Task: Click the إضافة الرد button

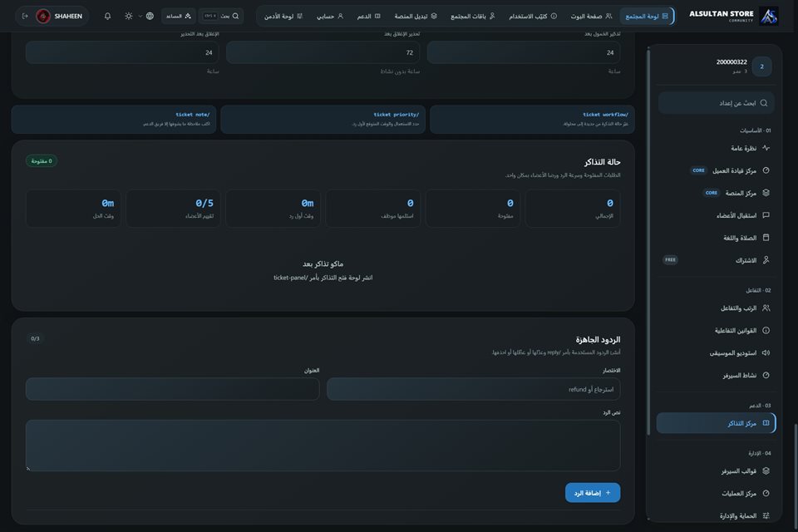Action: [593, 493]
